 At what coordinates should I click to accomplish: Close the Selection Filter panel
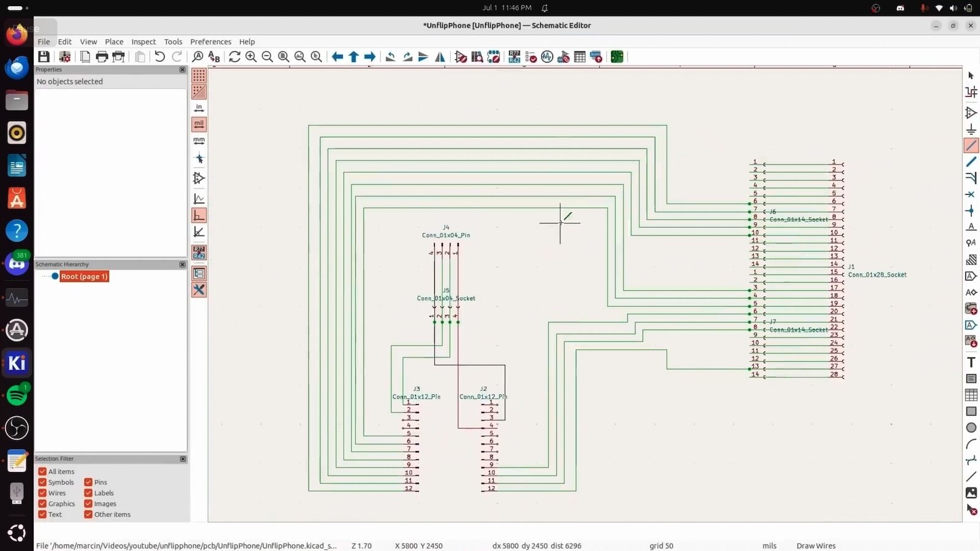point(183,459)
